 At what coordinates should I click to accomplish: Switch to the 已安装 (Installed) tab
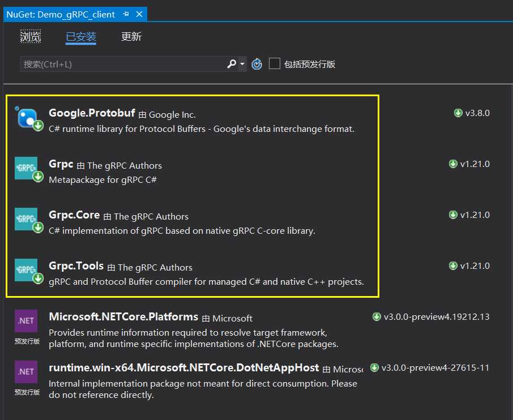81,37
